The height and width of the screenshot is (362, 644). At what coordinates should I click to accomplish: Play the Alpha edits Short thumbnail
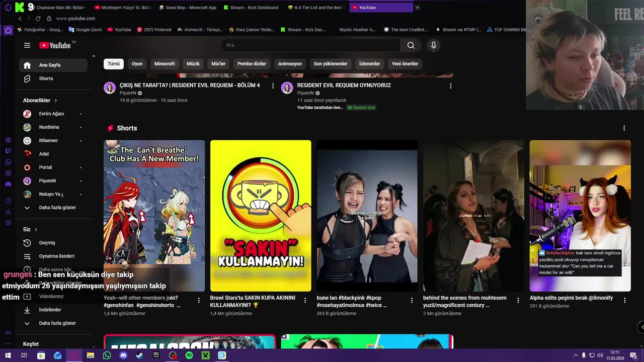[580, 216]
